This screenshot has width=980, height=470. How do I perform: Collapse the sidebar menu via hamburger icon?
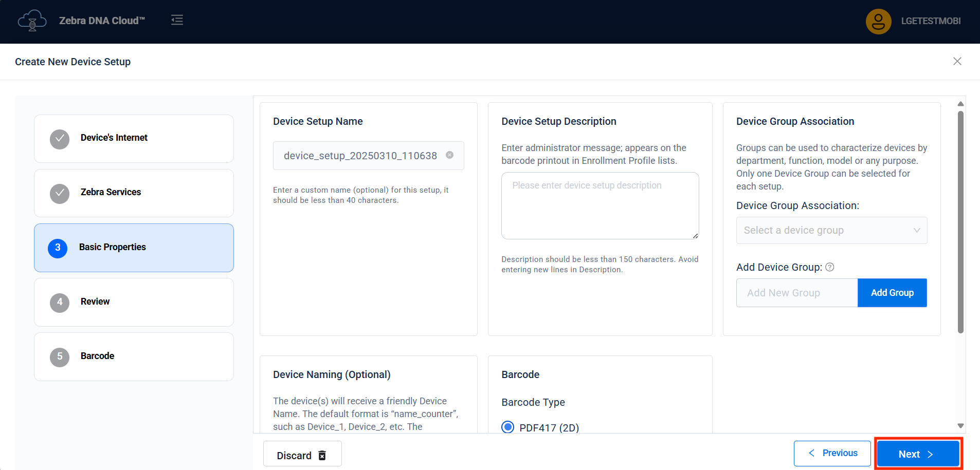pos(177,20)
